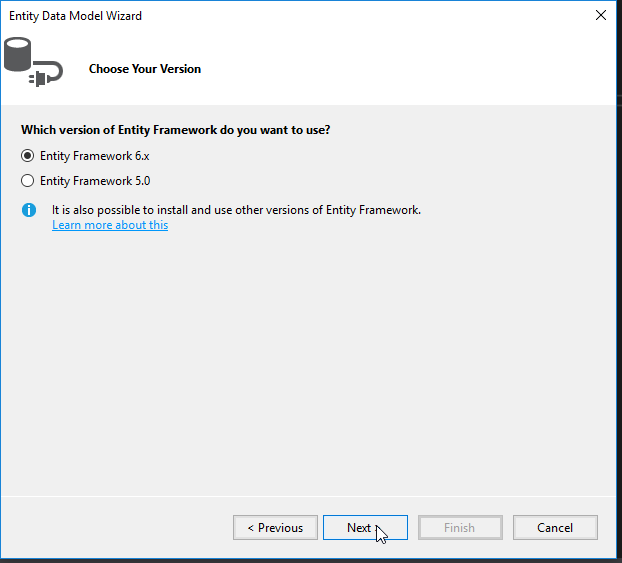Click the database plug icon in header
Screen dimensions: 622x563
pyautogui.click(x=32, y=60)
